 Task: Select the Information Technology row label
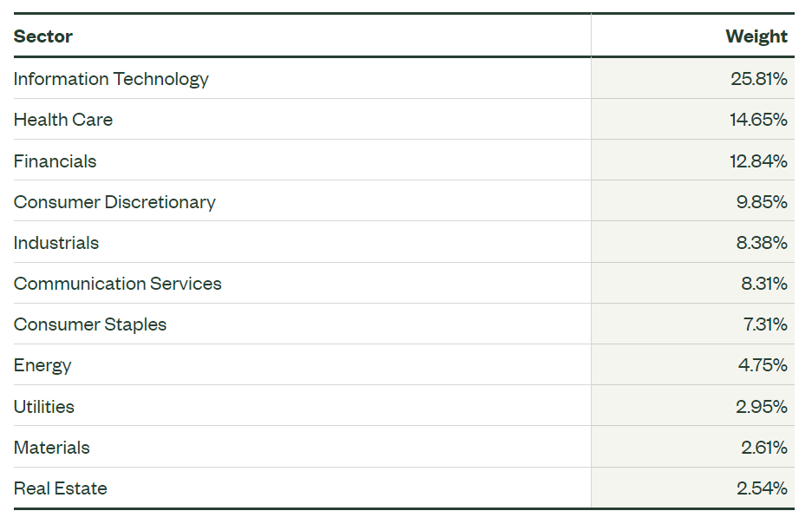coord(111,79)
